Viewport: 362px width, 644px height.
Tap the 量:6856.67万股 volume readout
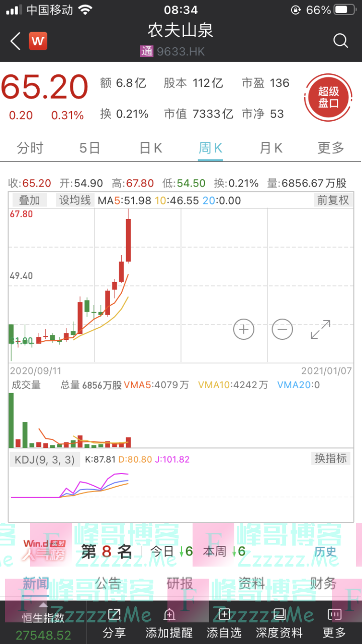pyautogui.click(x=307, y=183)
